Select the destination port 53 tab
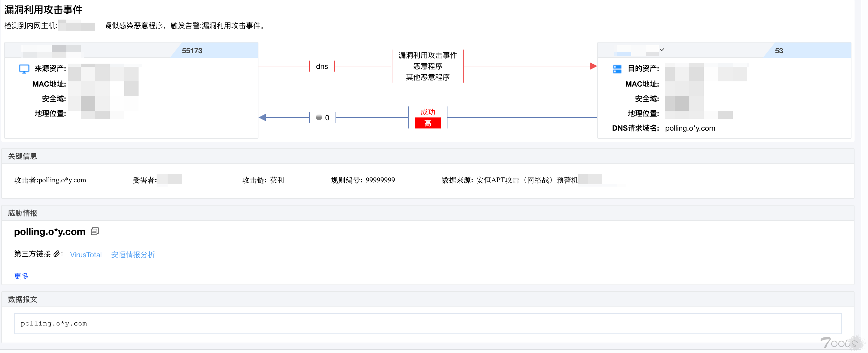868x353 pixels. pos(807,50)
